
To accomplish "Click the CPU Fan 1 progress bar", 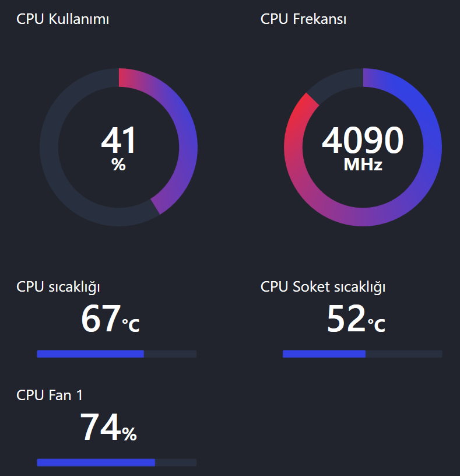I will click(117, 463).
